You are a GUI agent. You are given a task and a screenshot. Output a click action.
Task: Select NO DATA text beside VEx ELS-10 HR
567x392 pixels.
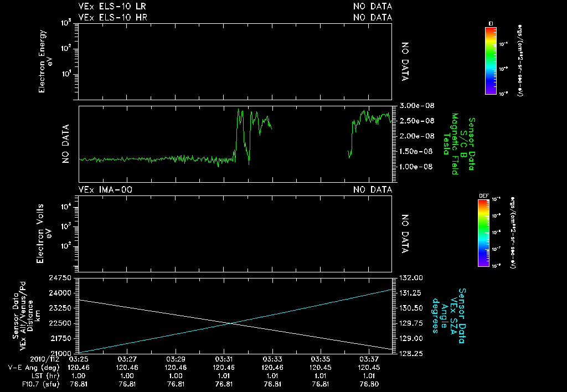coord(373,17)
